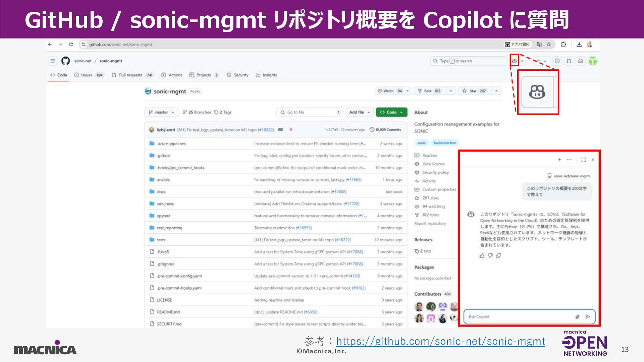Switch to the Pull requests tab

click(x=130, y=75)
